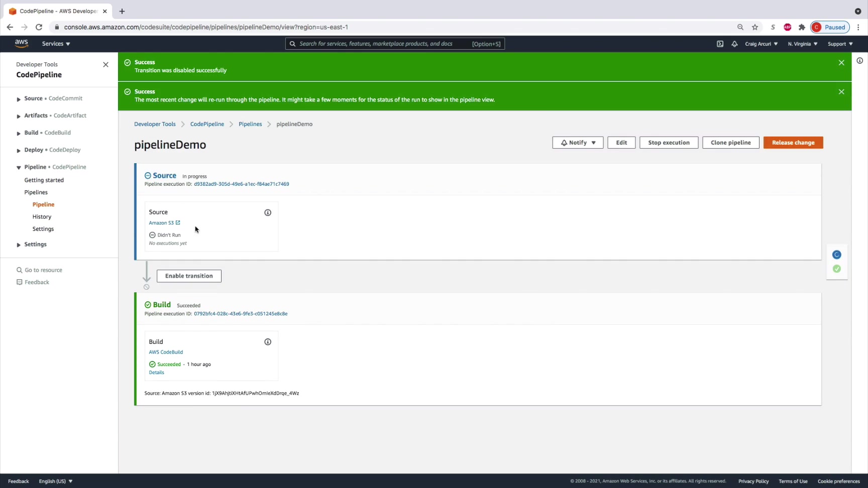The image size is (868, 488).
Task: Open the Notify dropdown button
Action: coord(578,143)
